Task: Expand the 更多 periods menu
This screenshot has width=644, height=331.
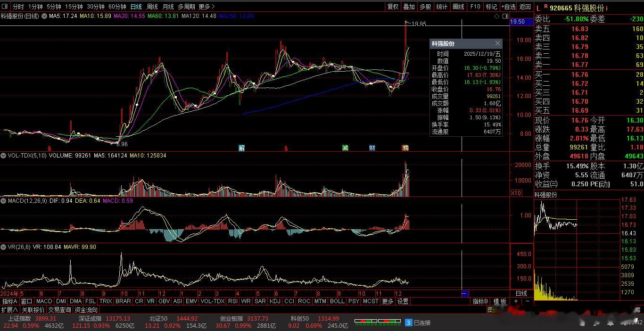Action: pos(206,7)
